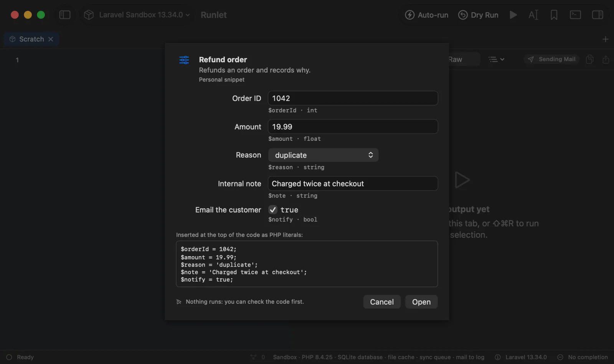614x364 pixels.
Task: Click the $amount · float hint text
Action: coord(294,139)
